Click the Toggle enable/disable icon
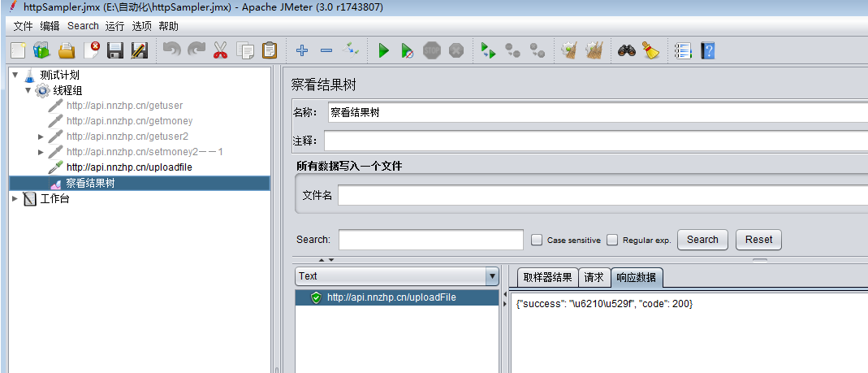The width and height of the screenshot is (868, 373). (x=351, y=51)
